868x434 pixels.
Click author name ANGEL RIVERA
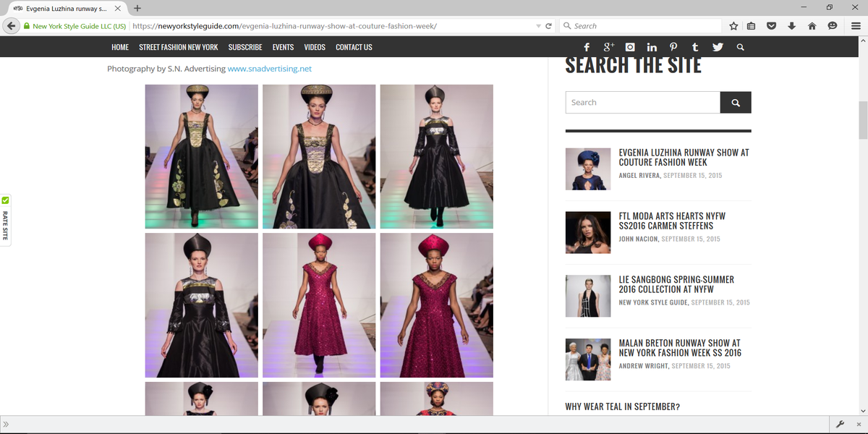click(639, 176)
